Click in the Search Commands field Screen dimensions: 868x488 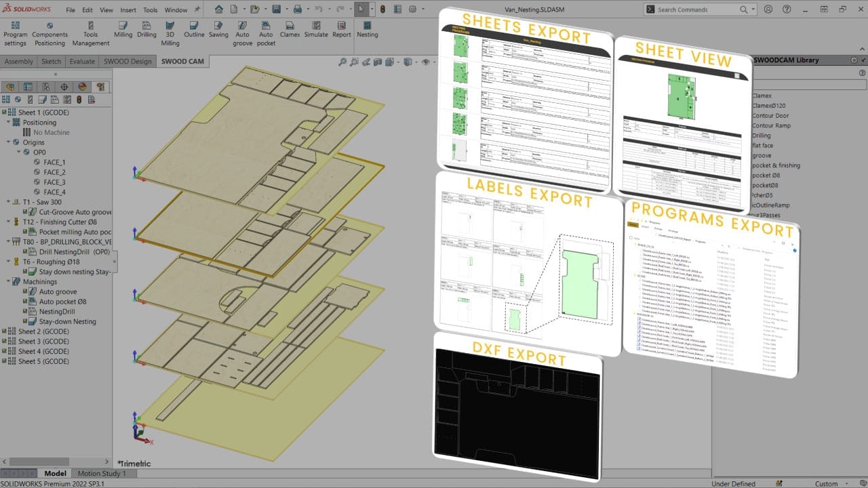point(701,9)
